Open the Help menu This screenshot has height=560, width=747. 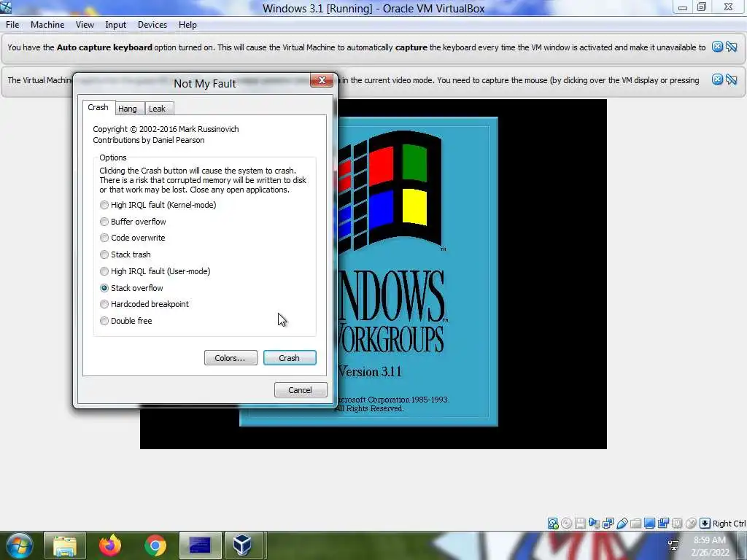click(187, 25)
